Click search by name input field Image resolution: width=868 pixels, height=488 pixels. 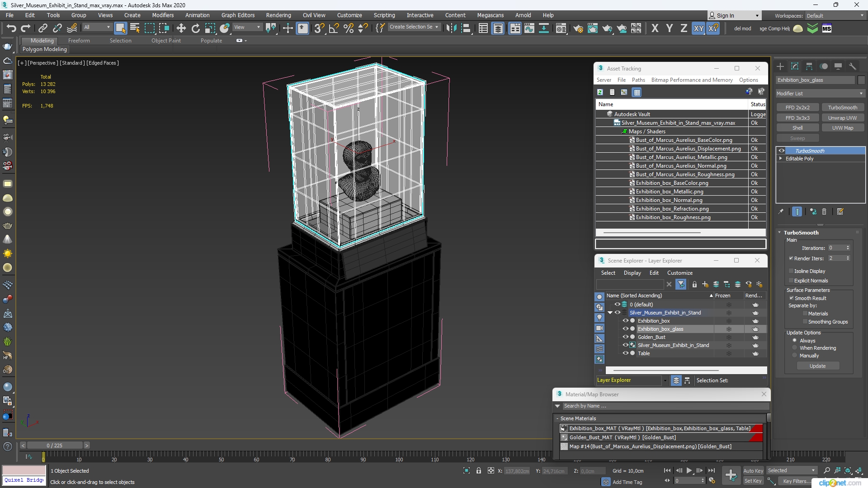point(660,406)
